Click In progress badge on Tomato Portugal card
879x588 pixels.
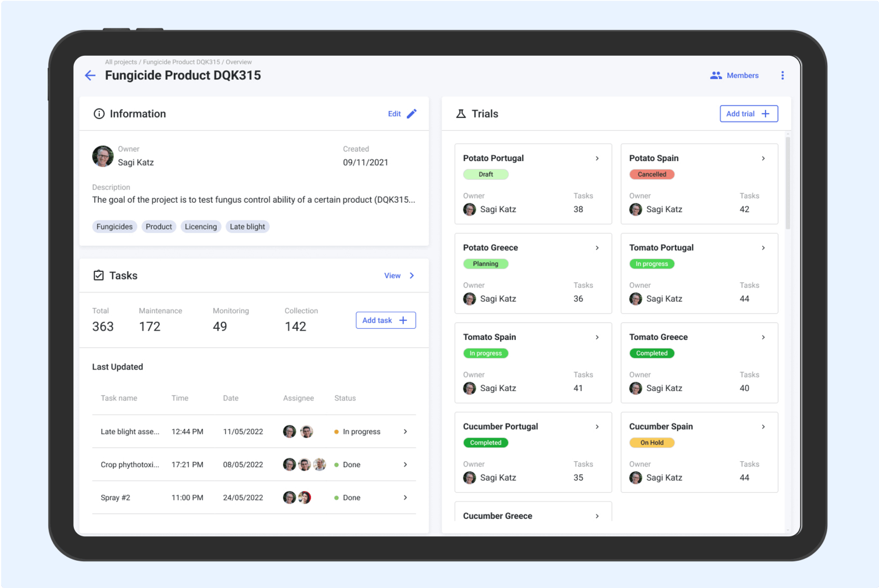tap(652, 264)
